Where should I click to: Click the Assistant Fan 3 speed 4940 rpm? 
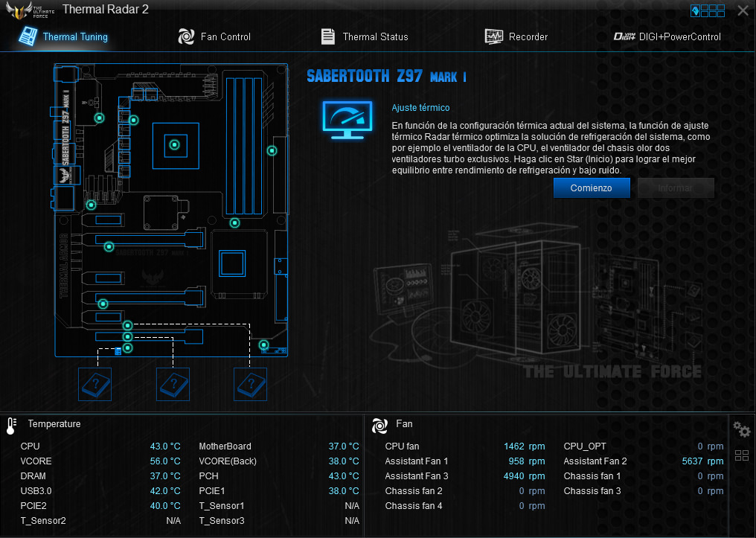pos(524,476)
